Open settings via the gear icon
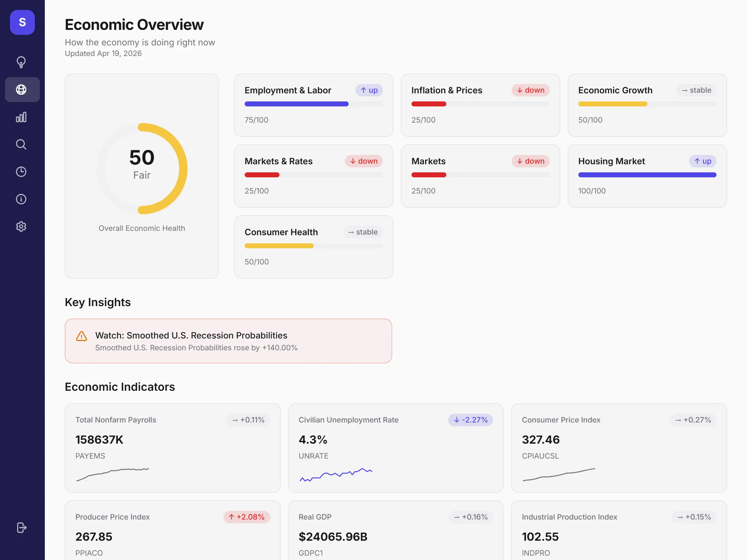This screenshot has height=560, width=747. [x=21, y=226]
